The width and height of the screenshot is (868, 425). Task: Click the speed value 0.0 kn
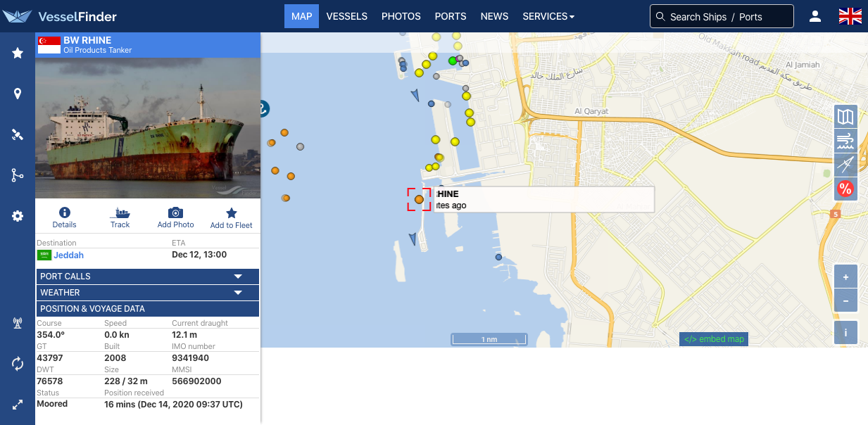pyautogui.click(x=117, y=335)
